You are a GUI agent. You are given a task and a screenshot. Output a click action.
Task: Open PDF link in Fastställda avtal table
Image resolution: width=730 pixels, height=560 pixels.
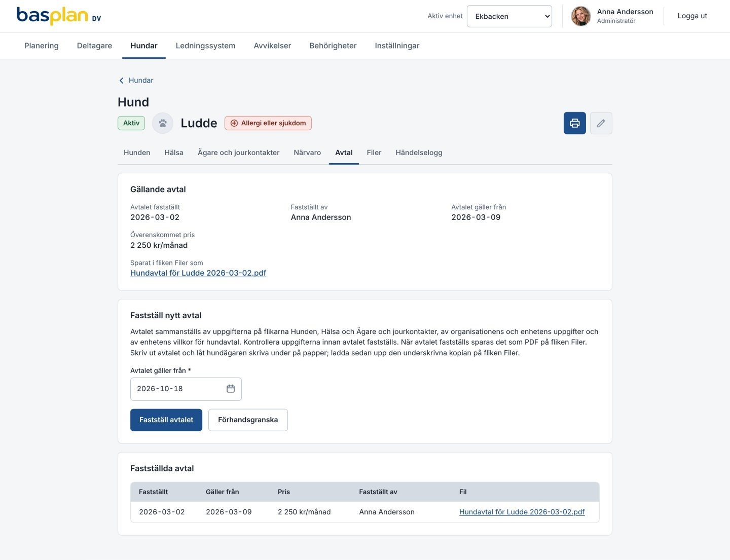(x=522, y=512)
